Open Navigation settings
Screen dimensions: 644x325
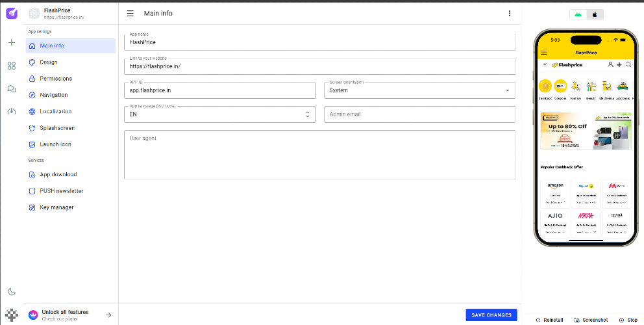point(71,95)
